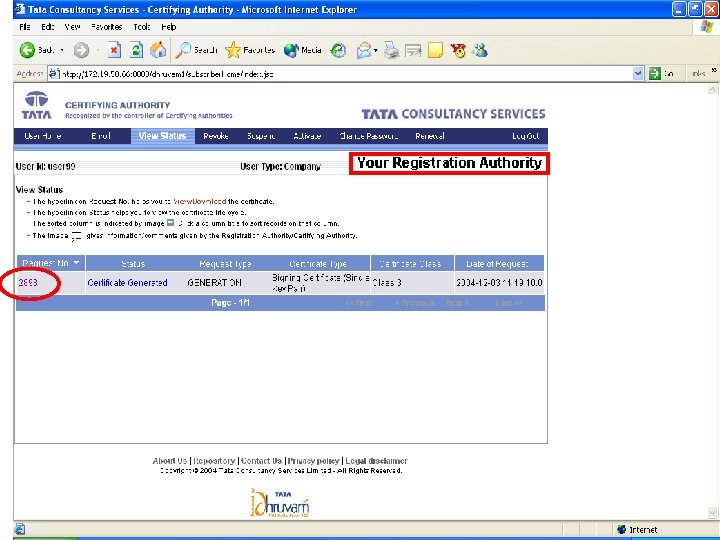Open the File menu
720x540 pixels.
pos(25,27)
